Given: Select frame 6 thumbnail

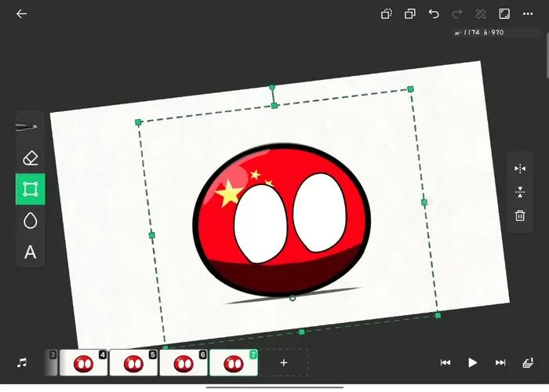Looking at the screenshot, I should click(x=184, y=362).
